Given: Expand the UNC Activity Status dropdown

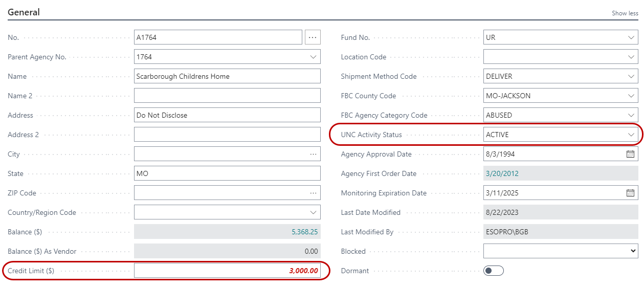Looking at the screenshot, I should coord(631,135).
